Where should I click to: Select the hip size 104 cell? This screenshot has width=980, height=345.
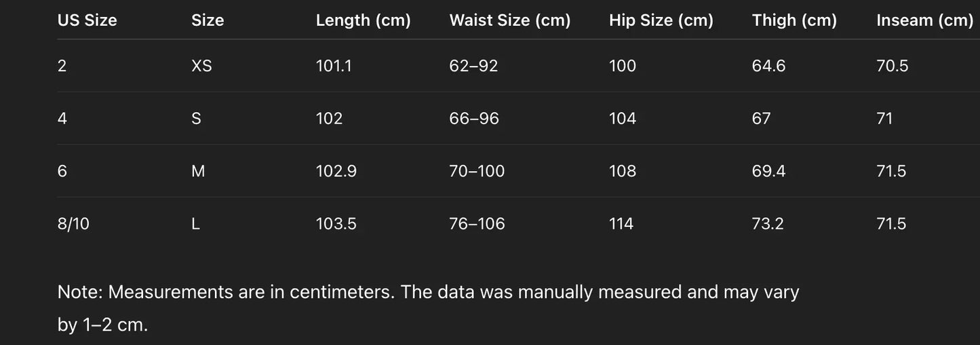623,119
